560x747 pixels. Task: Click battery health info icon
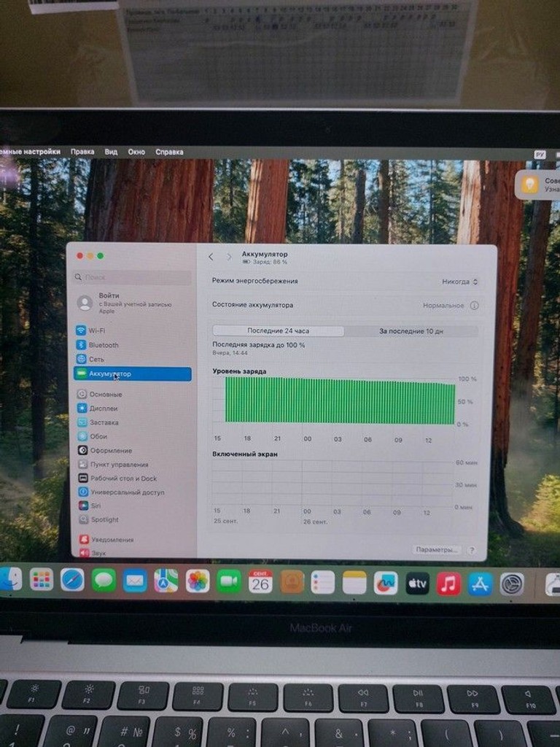[x=474, y=306]
